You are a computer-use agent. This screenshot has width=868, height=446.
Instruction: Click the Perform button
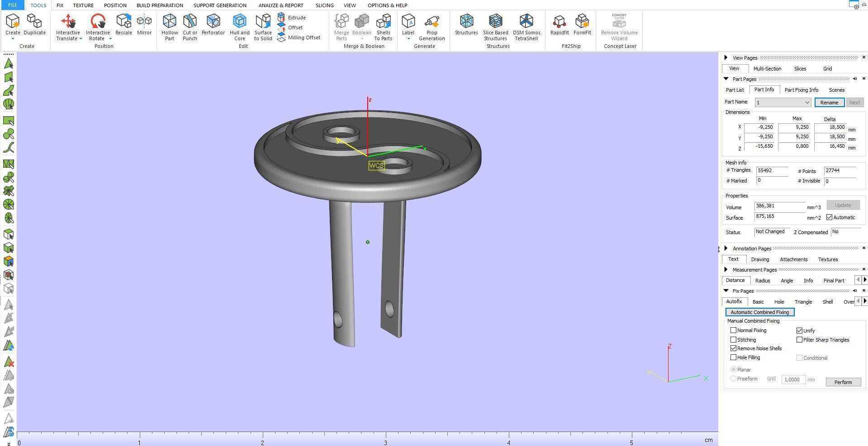[x=843, y=382]
